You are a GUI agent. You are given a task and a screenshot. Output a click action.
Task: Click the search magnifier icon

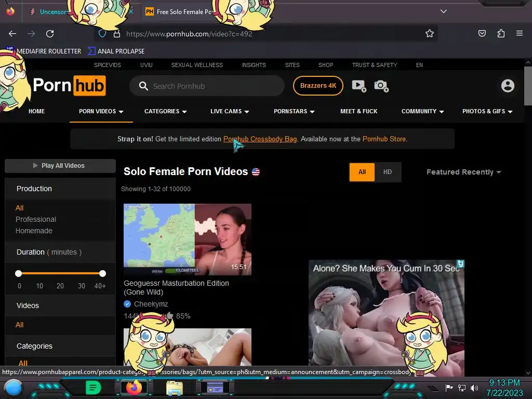click(x=143, y=86)
